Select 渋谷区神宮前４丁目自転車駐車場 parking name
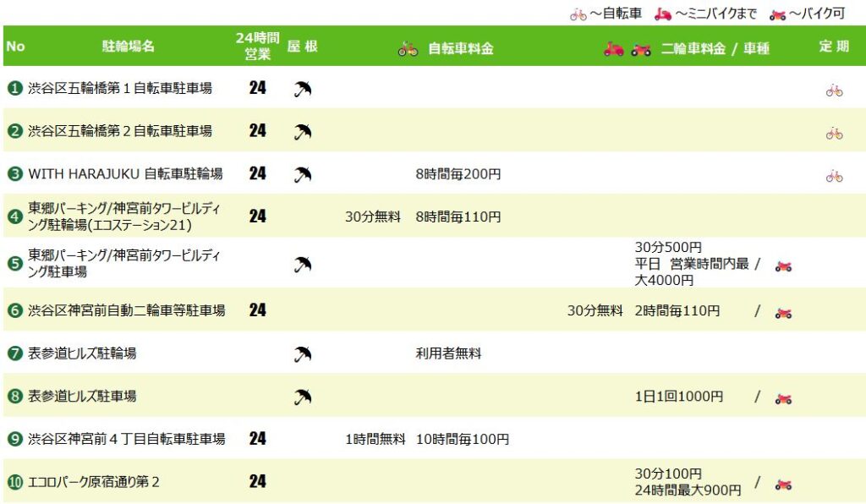The width and height of the screenshot is (866, 504). click(126, 439)
